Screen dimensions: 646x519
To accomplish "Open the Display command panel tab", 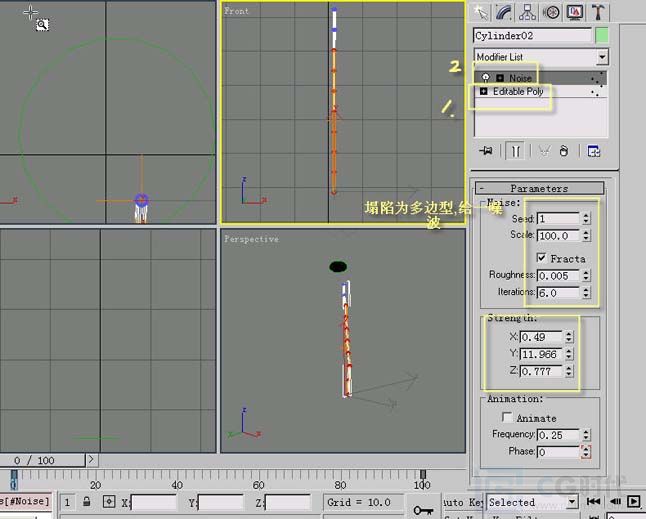I will [x=574, y=12].
